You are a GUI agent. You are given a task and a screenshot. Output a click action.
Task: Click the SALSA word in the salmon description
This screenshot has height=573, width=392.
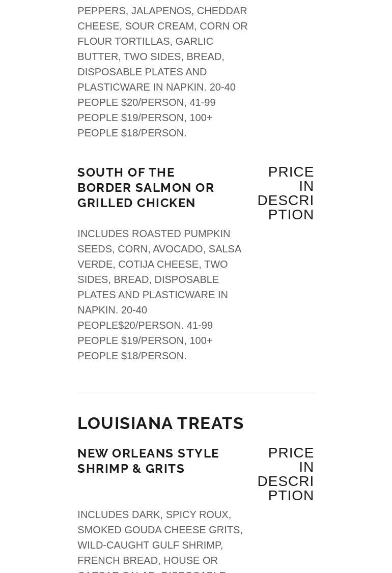(225, 249)
